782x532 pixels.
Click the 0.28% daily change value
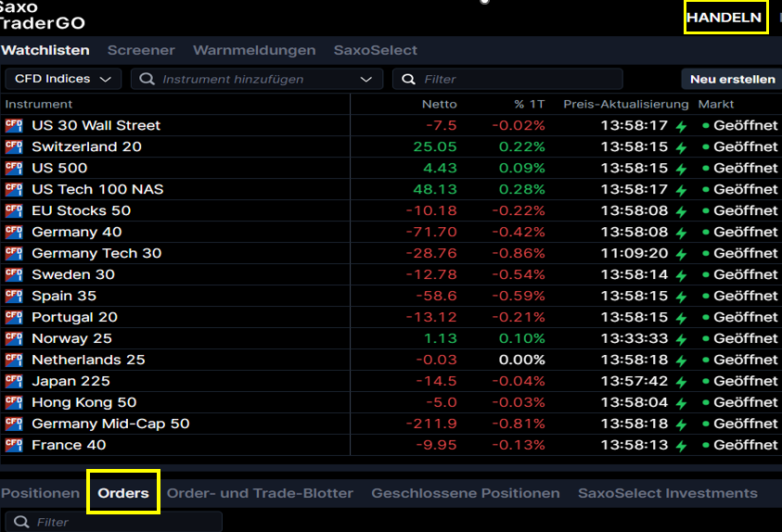point(521,189)
